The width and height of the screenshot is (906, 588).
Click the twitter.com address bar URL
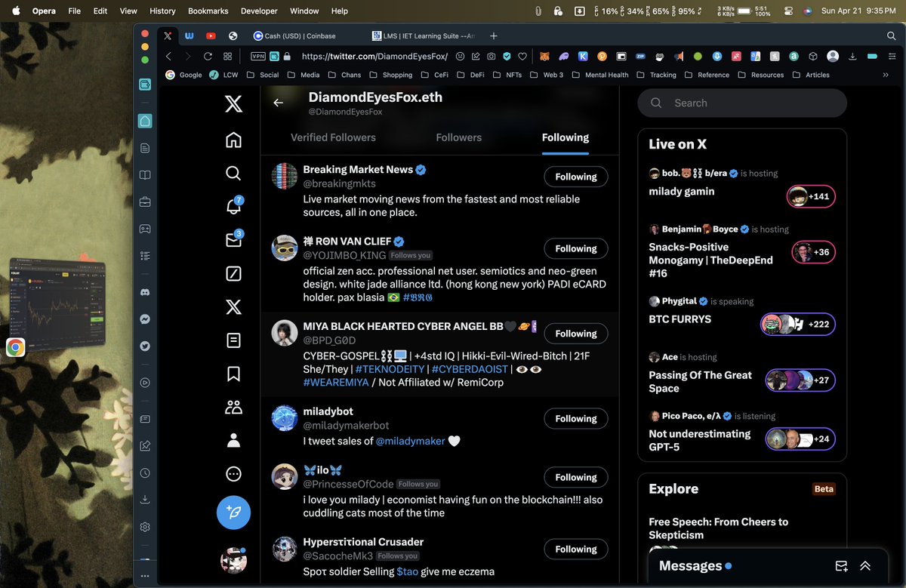coord(374,56)
